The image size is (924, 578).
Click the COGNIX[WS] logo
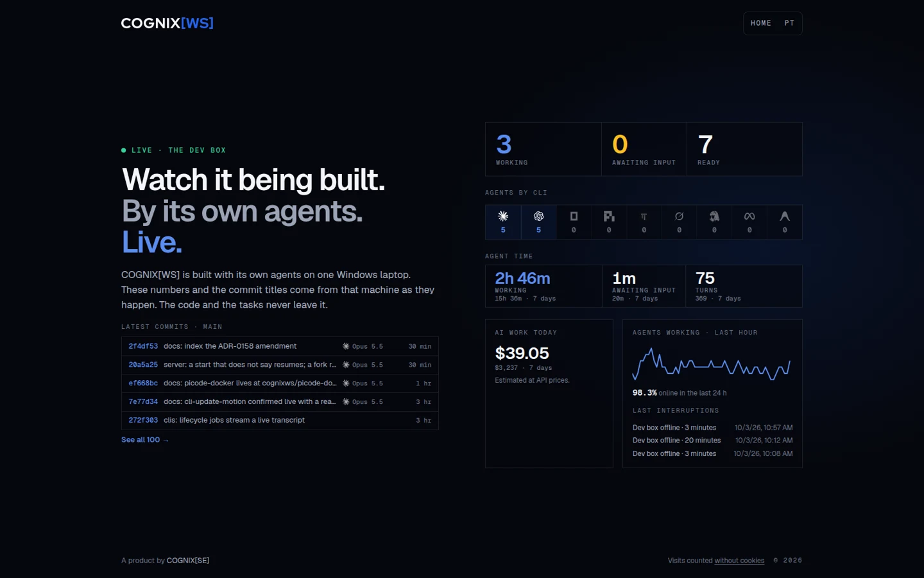tap(167, 23)
